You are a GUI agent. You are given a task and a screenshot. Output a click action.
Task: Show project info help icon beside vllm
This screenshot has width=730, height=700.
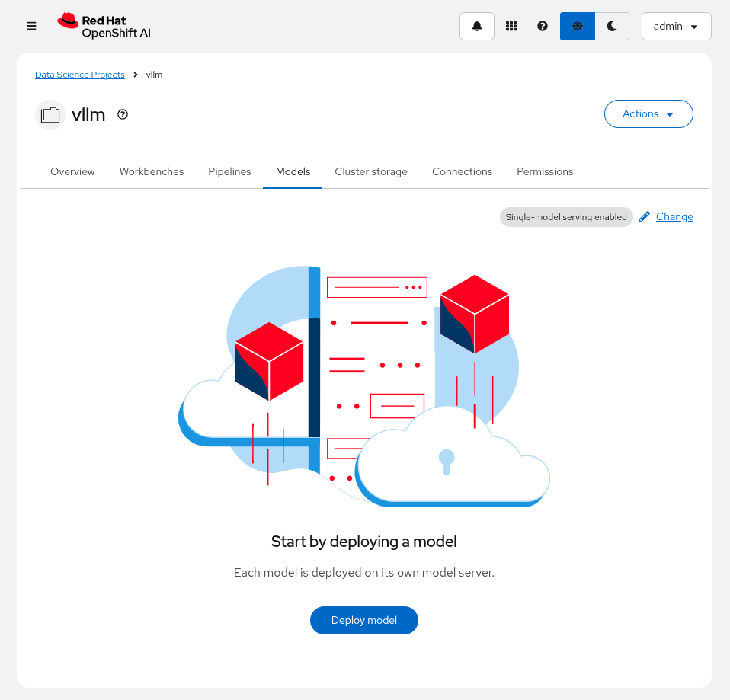123,114
